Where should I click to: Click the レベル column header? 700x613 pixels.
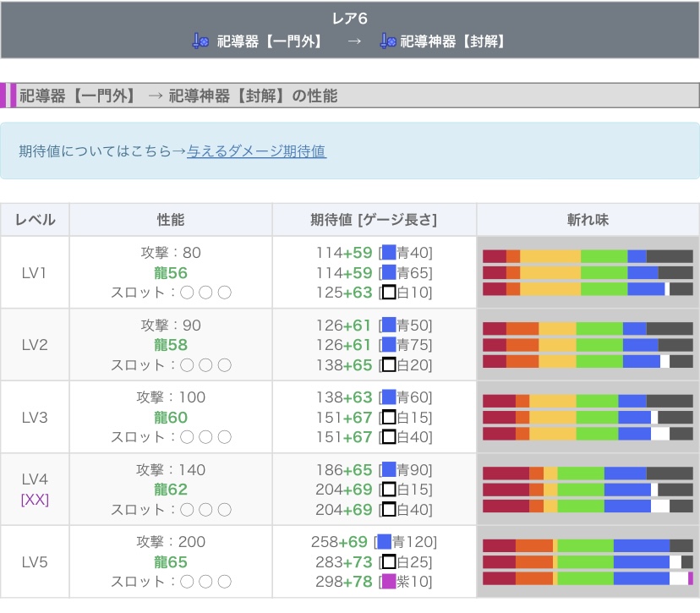(35, 220)
